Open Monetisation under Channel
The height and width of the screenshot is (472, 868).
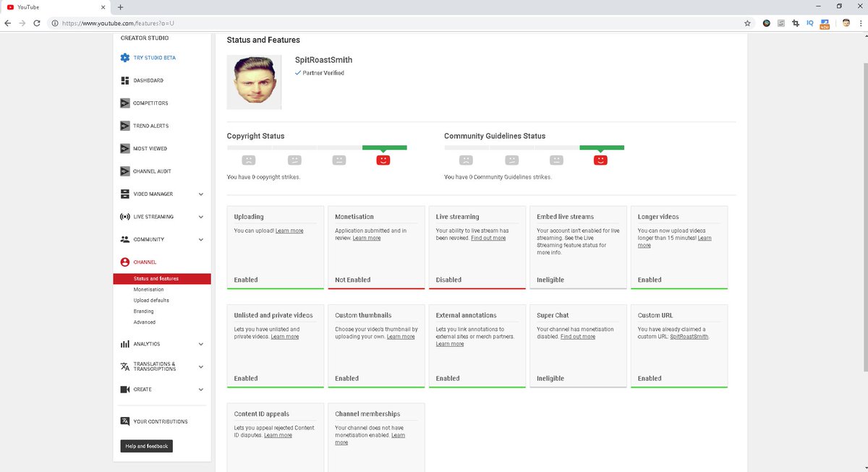coord(148,289)
